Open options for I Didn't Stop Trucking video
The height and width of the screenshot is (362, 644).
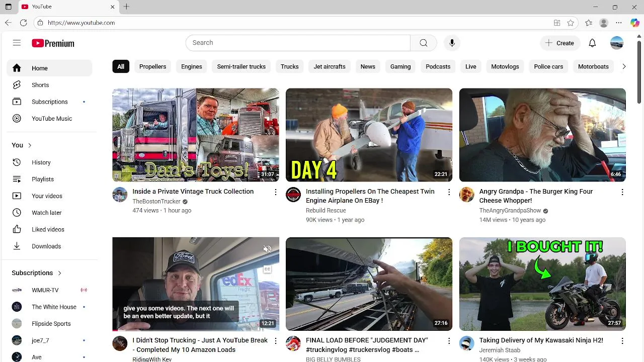pos(275,341)
